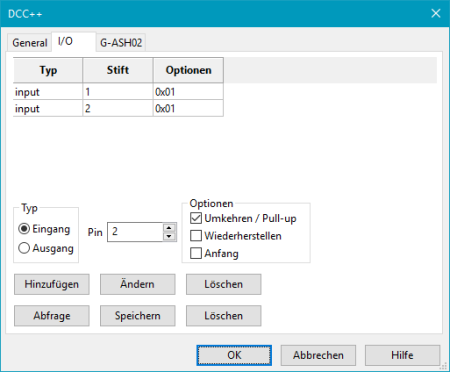This screenshot has height=372, width=450.
Task: Decrease Pin value with down arrow
Action: pos(169,236)
